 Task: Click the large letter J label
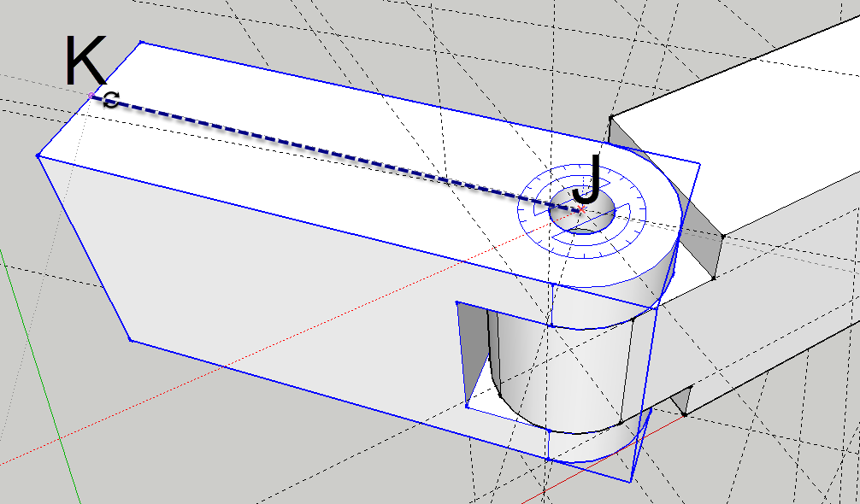pos(587,177)
